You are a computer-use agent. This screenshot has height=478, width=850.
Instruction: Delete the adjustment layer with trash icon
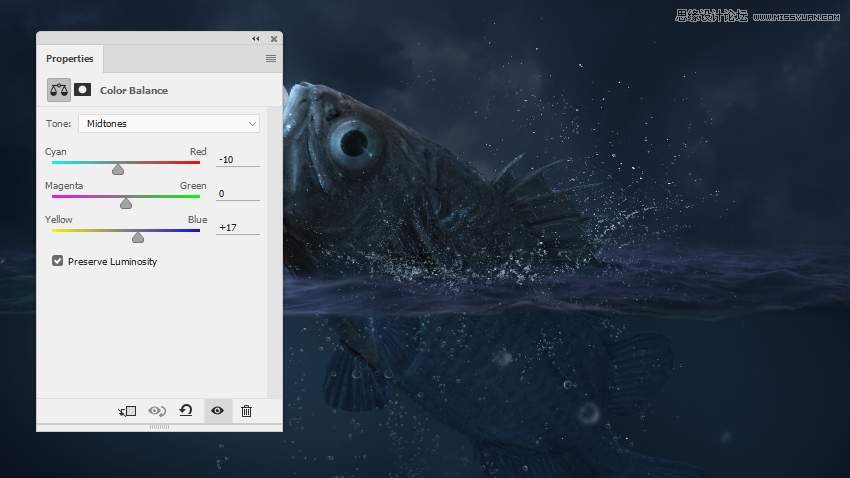pyautogui.click(x=247, y=411)
